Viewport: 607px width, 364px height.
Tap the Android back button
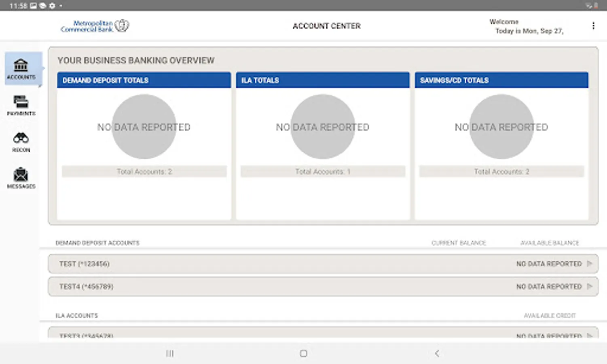(437, 353)
